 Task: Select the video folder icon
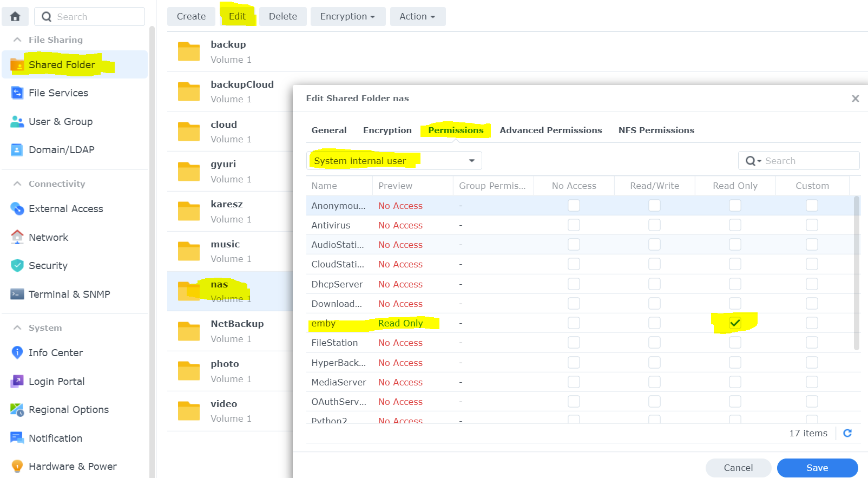(x=189, y=411)
